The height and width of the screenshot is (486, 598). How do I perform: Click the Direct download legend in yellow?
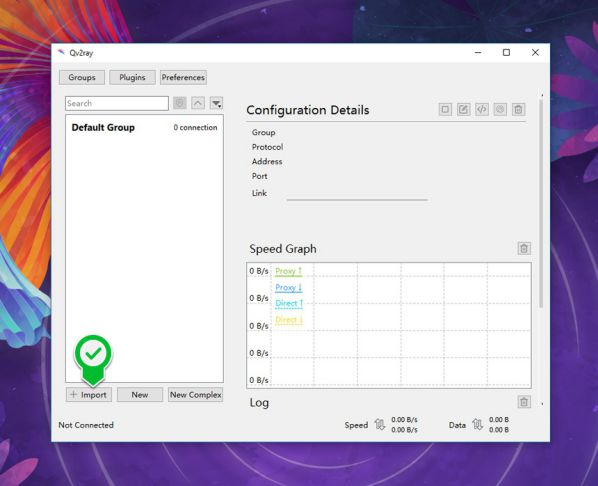point(289,320)
